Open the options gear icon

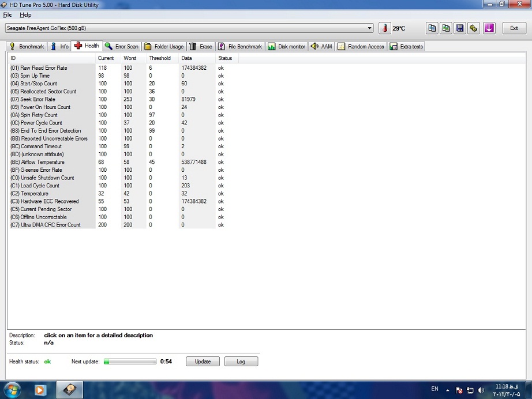(x=474, y=28)
